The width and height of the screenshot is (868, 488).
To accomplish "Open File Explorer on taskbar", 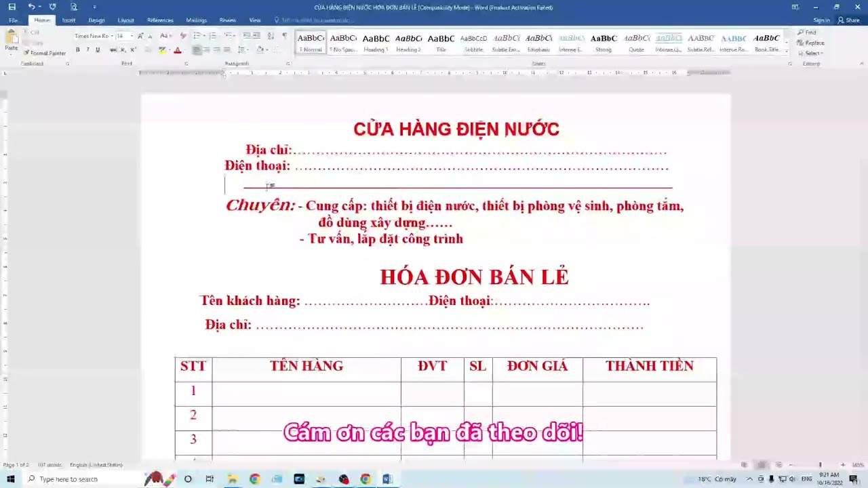I will (x=232, y=479).
